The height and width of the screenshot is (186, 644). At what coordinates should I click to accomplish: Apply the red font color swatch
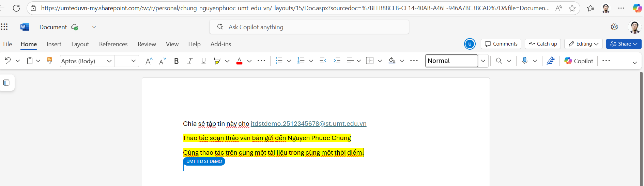coord(239,61)
